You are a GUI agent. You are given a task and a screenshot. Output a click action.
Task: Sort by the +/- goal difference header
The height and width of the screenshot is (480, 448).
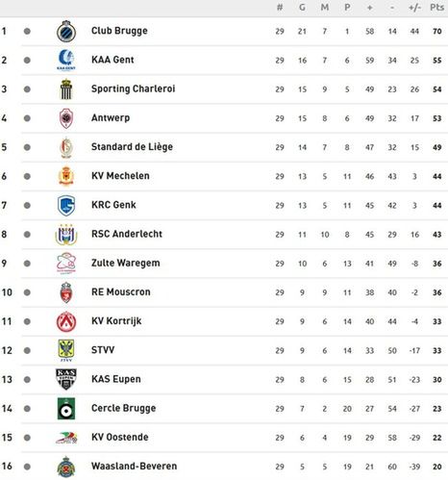414,7
